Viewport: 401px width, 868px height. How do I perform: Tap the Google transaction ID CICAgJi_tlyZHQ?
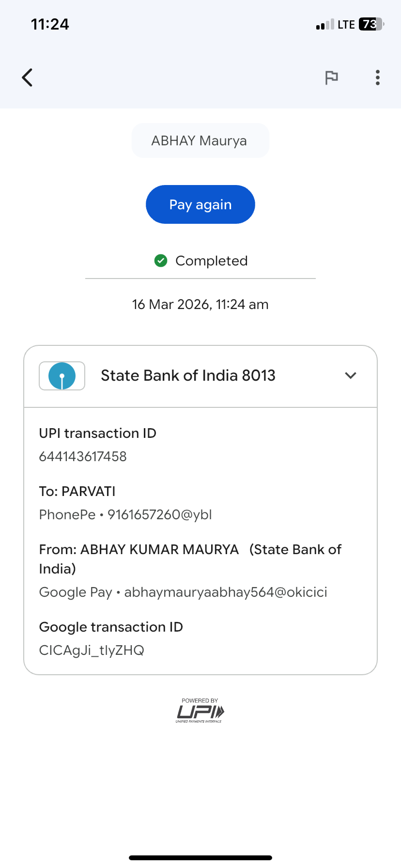[92, 650]
